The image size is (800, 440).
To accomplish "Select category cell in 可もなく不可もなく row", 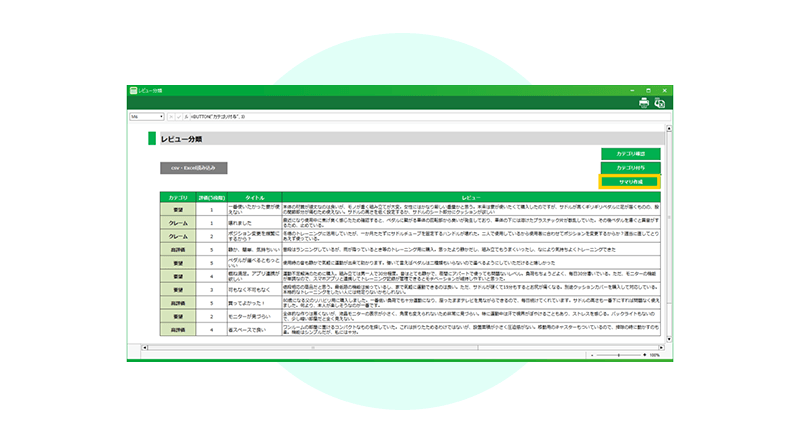I will coord(178,289).
